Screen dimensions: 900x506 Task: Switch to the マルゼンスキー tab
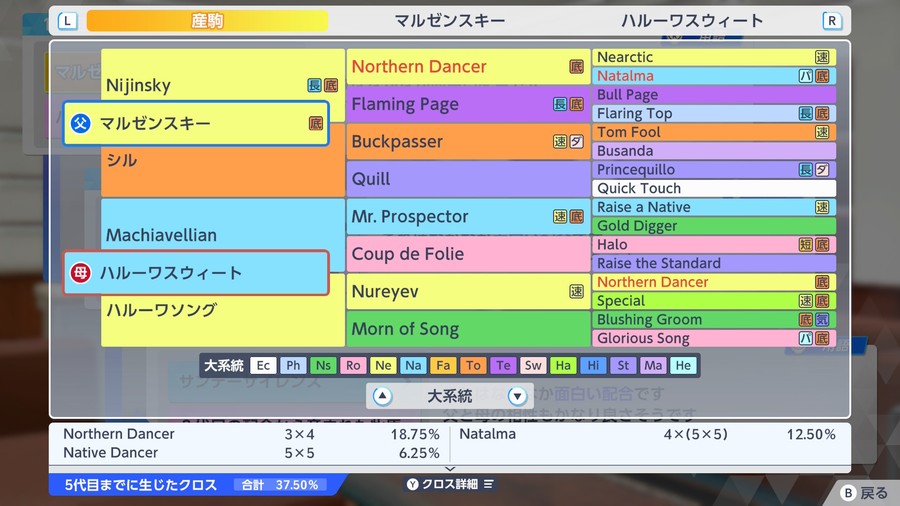pyautogui.click(x=450, y=21)
